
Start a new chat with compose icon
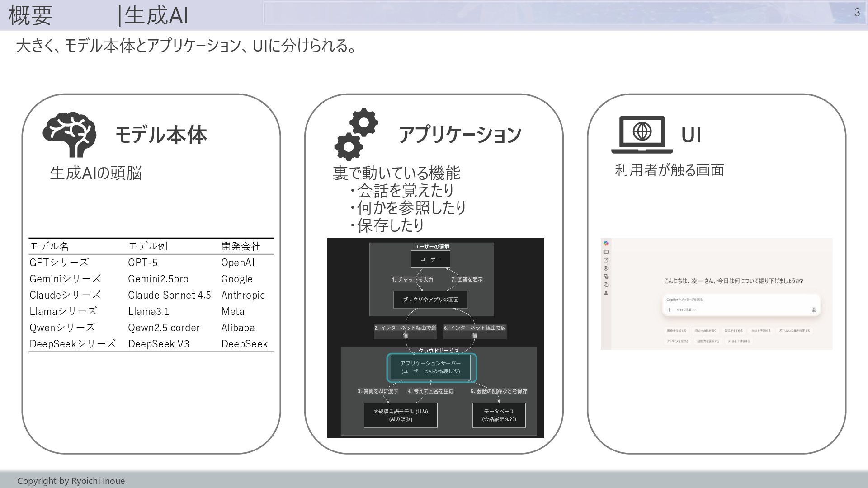(x=606, y=260)
